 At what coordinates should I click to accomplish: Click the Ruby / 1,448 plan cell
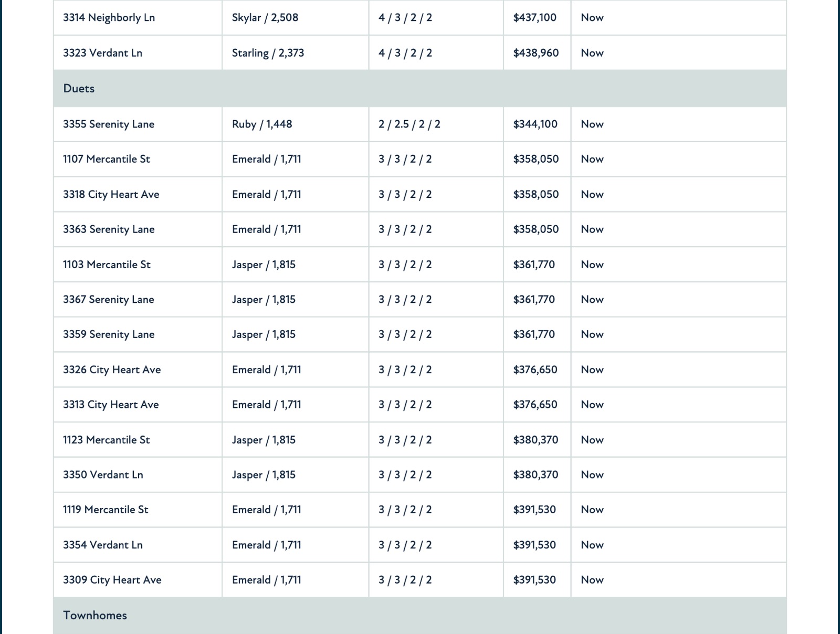click(296, 124)
